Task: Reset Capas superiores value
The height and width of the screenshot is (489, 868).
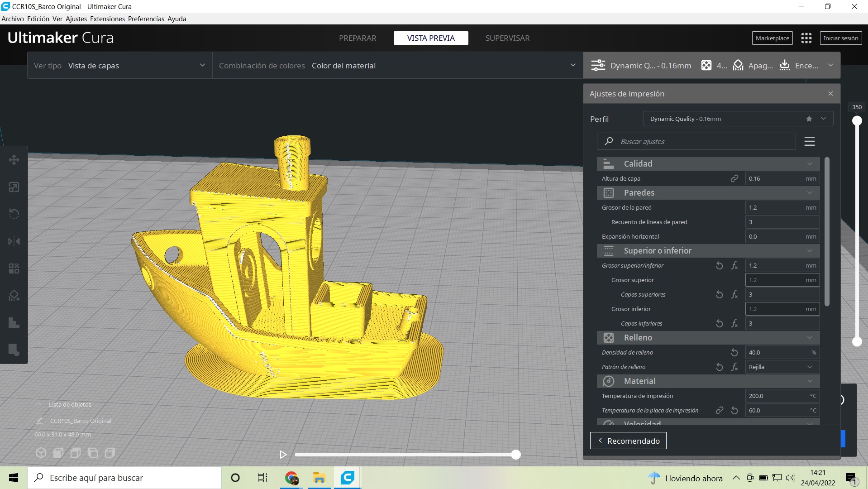Action: pos(720,294)
